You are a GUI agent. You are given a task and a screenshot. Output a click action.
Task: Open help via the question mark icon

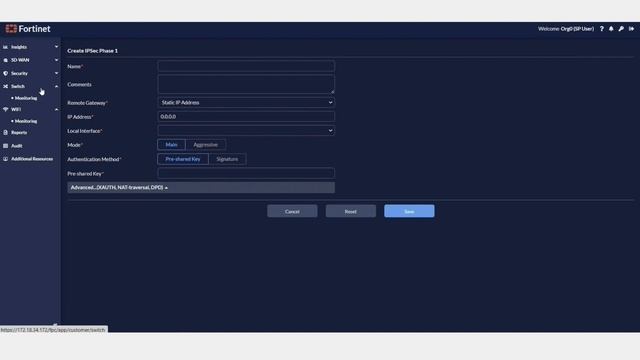602,29
